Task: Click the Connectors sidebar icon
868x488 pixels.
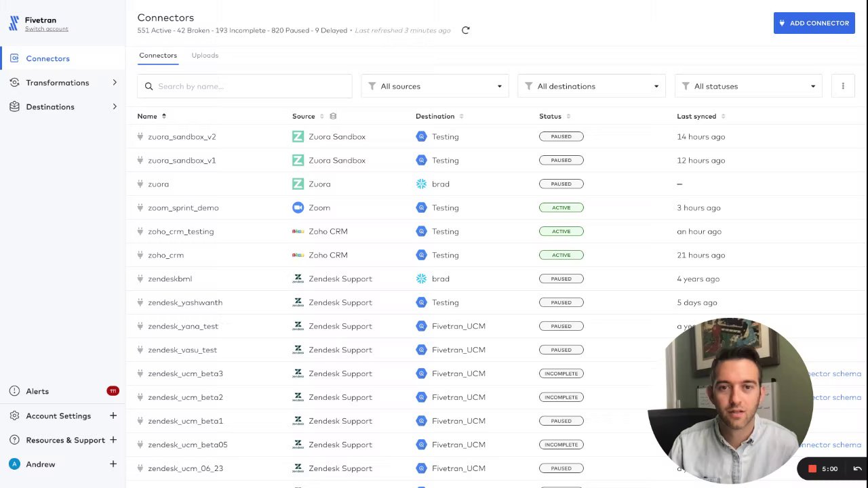Action: [x=14, y=58]
